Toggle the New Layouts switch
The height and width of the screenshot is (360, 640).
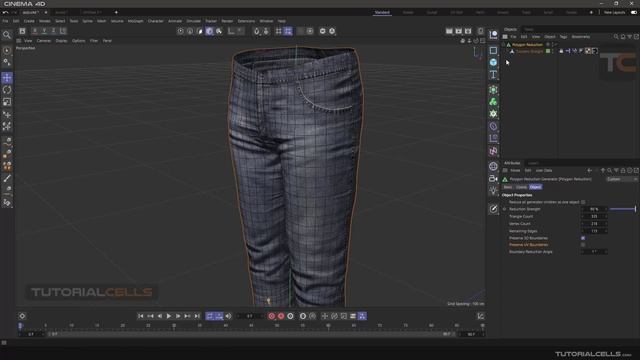click(x=634, y=12)
